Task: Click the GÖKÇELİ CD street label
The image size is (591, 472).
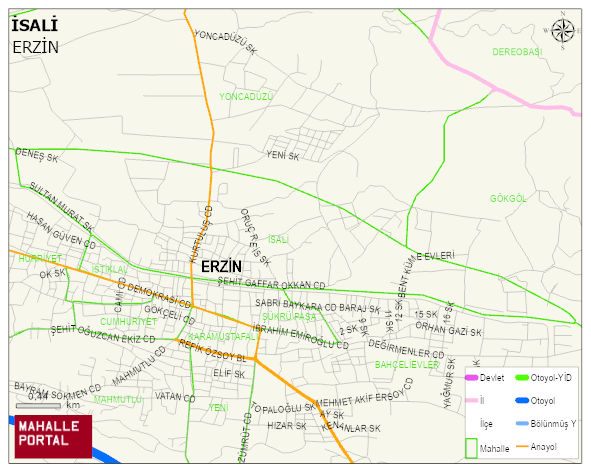Action: click(170, 315)
